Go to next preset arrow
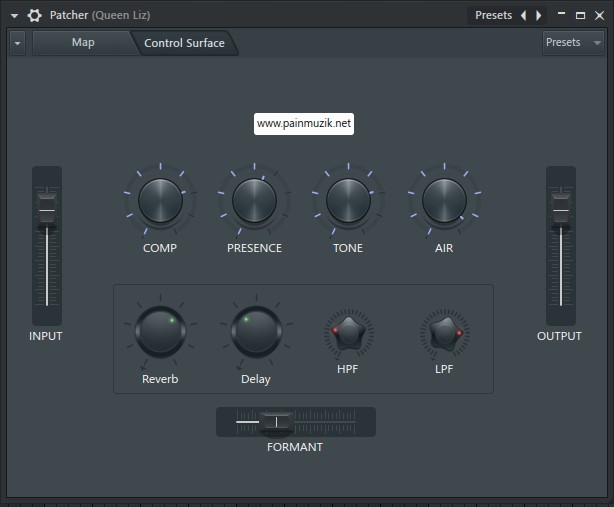 tap(539, 15)
